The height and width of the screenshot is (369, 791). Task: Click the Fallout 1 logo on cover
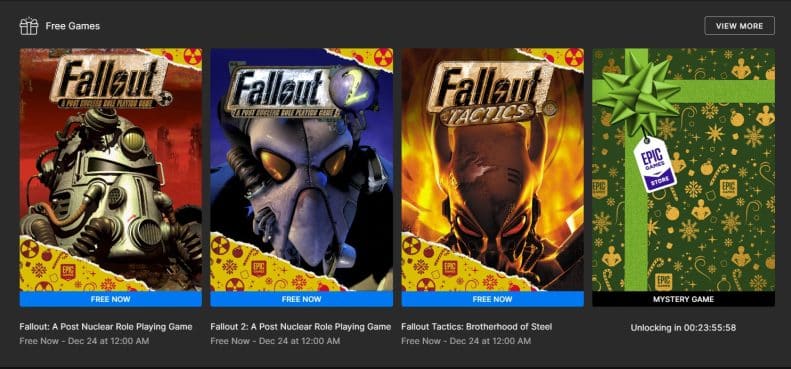tap(110, 81)
